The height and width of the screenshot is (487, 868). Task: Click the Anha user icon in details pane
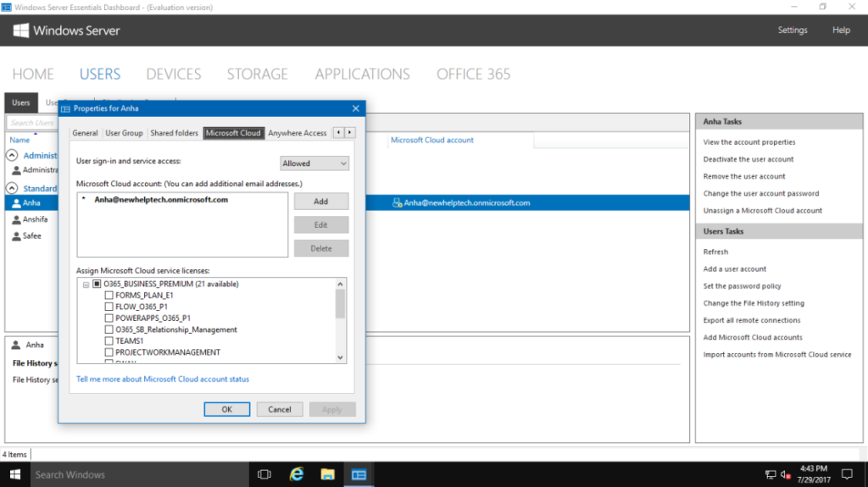(16, 345)
